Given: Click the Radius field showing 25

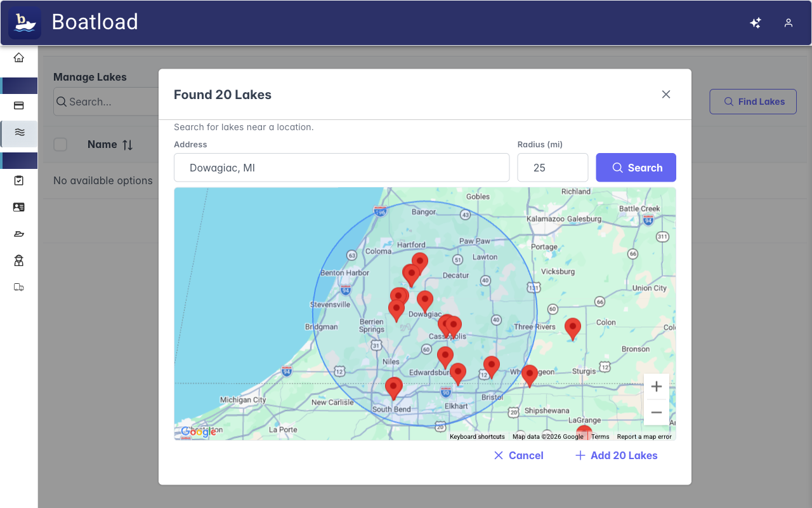Looking at the screenshot, I should click(553, 168).
